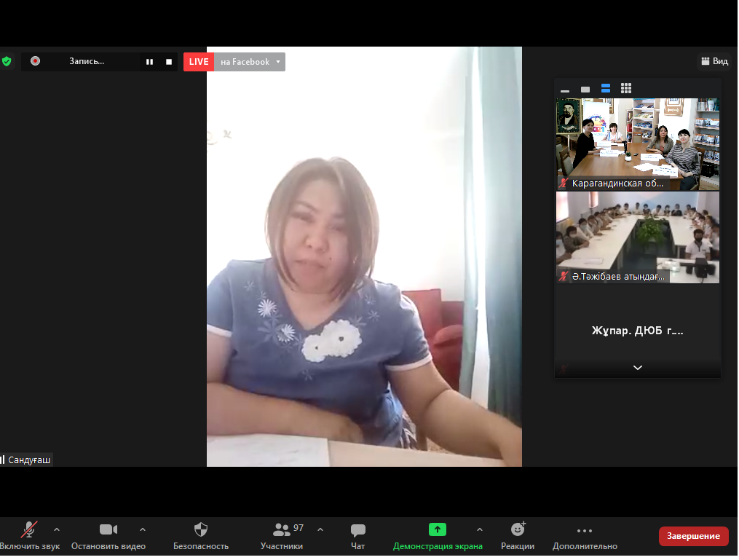Open the Участники participants panel
The width and height of the screenshot is (739, 560).
tap(282, 536)
